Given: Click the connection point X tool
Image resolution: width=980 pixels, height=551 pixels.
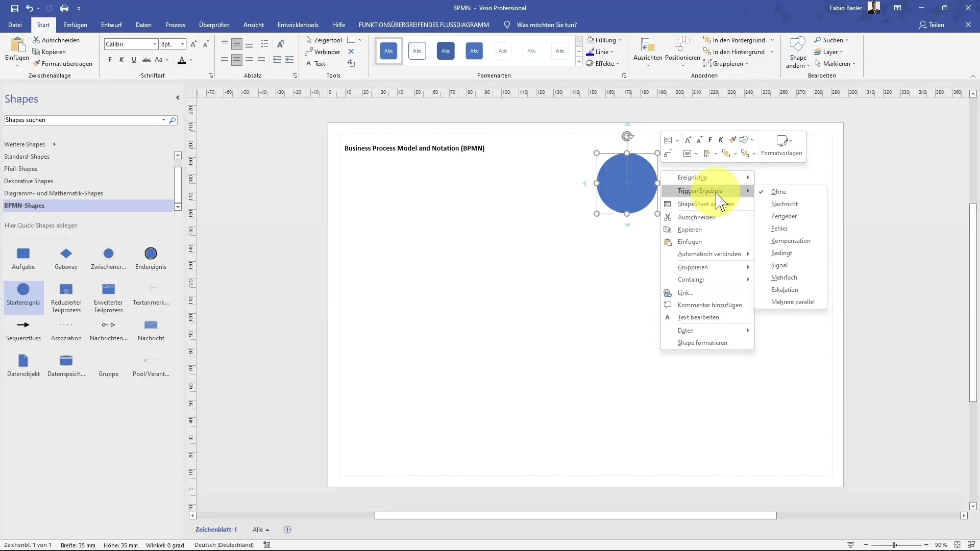Looking at the screenshot, I should click(351, 52).
